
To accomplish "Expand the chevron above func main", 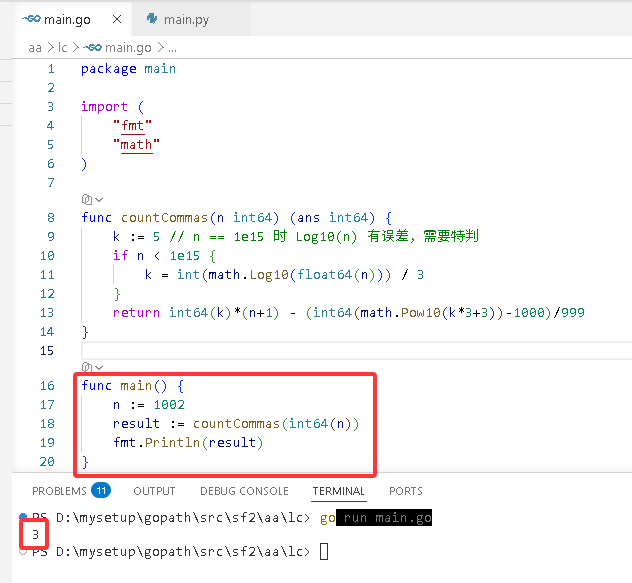I will pos(99,367).
